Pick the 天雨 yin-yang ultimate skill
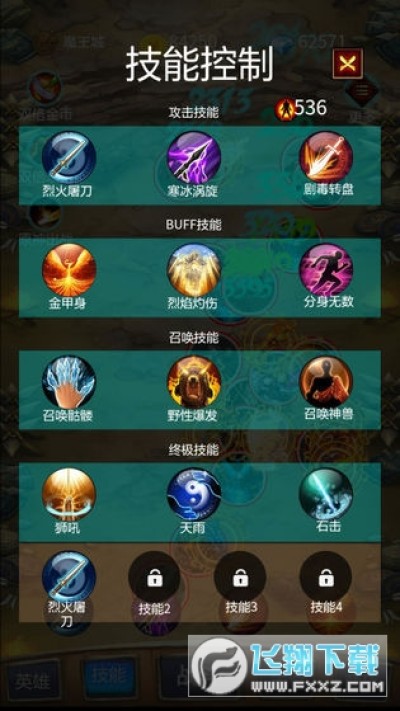Image resolution: width=400 pixels, height=711 pixels. click(x=194, y=494)
